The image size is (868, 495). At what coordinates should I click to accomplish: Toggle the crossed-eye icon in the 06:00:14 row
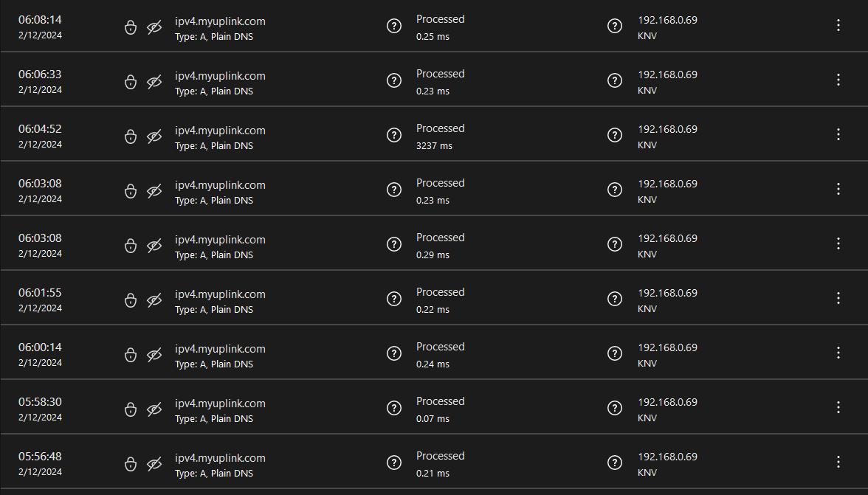pyautogui.click(x=154, y=355)
